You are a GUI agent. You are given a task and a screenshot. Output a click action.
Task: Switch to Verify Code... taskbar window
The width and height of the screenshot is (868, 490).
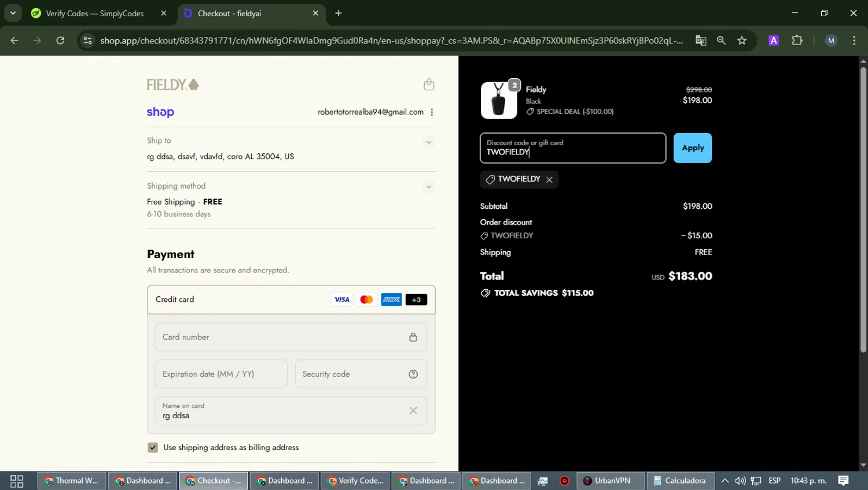click(355, 481)
